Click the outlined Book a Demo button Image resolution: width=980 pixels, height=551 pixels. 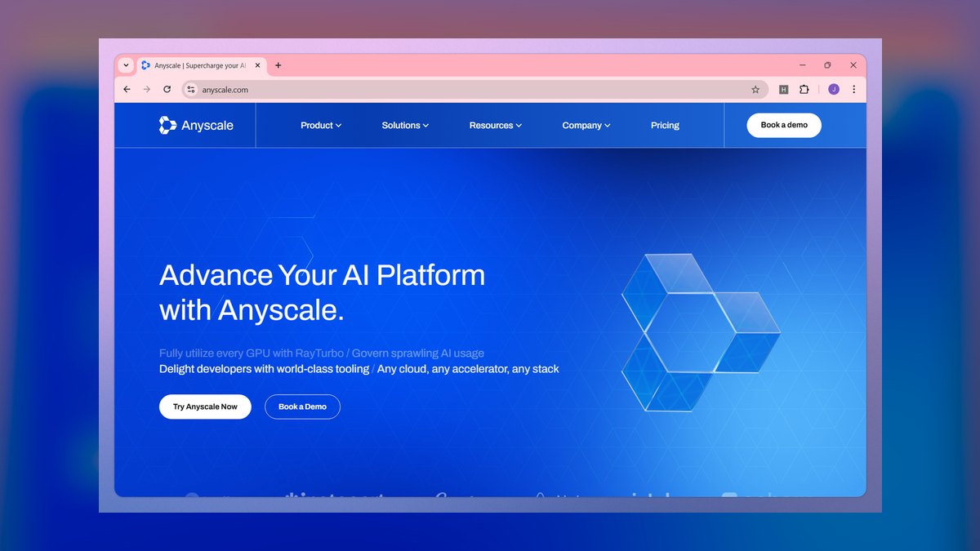coord(302,407)
